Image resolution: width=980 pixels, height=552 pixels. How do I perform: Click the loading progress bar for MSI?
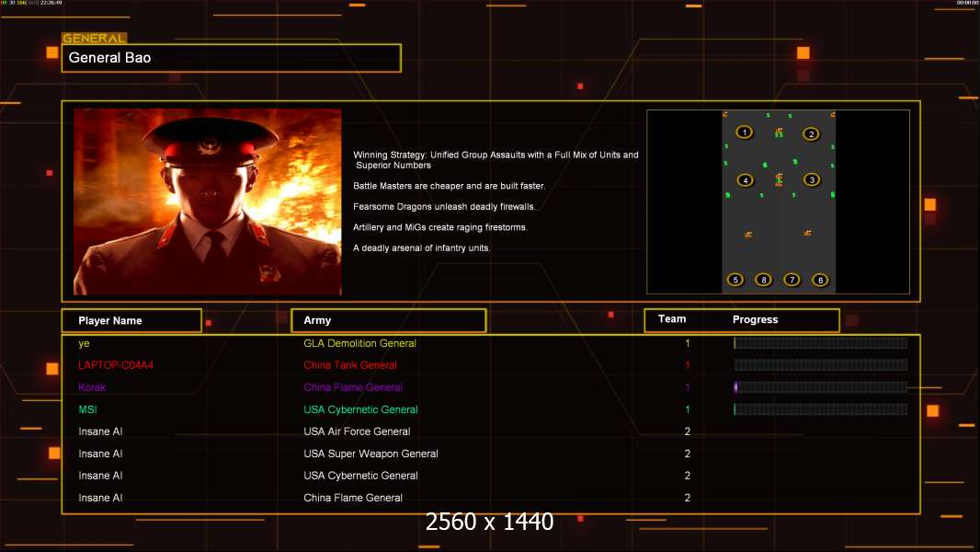821,409
